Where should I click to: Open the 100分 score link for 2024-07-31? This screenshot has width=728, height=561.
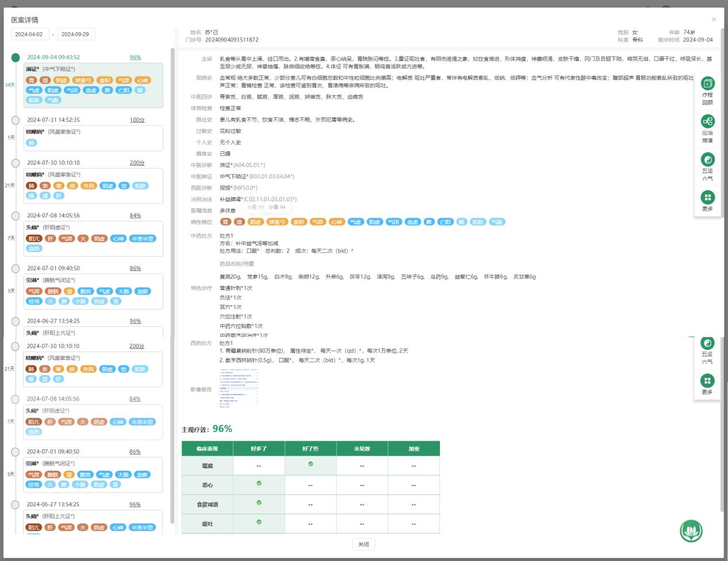click(x=137, y=120)
